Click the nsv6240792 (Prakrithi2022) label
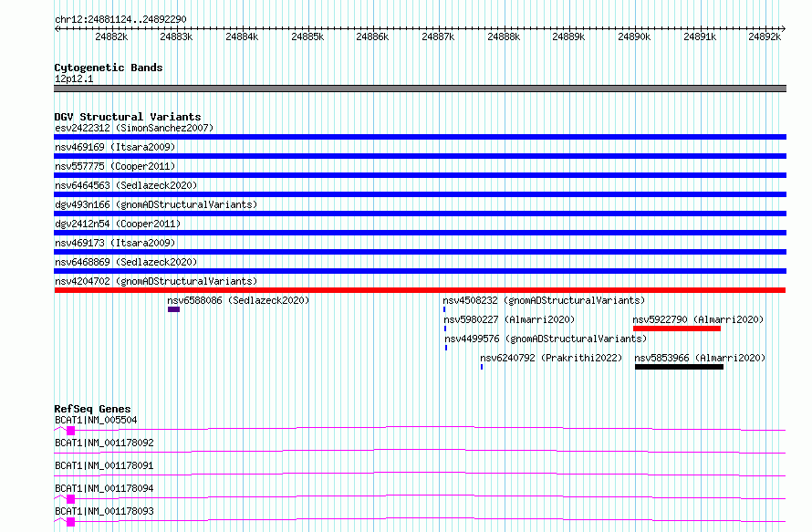The width and height of the screenshot is (812, 532). 551,358
